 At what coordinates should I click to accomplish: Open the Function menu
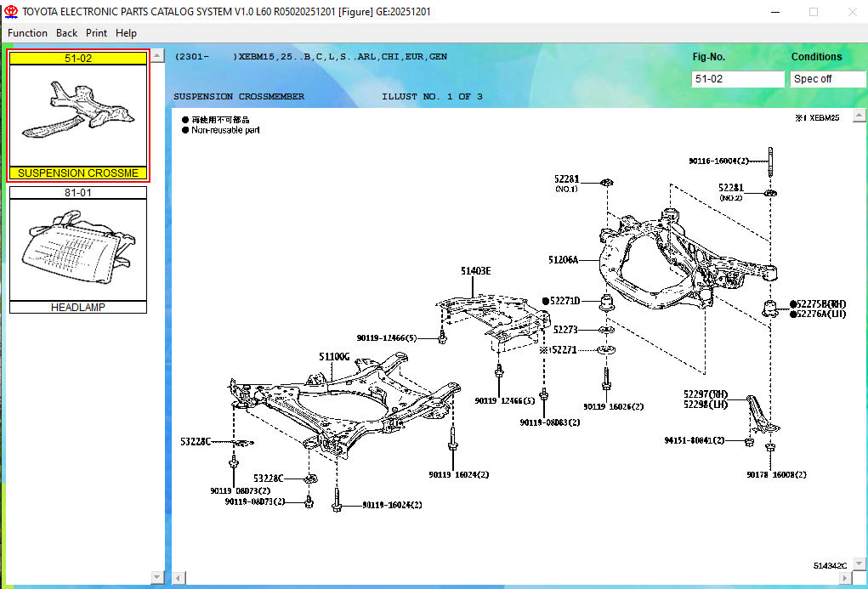(x=27, y=33)
